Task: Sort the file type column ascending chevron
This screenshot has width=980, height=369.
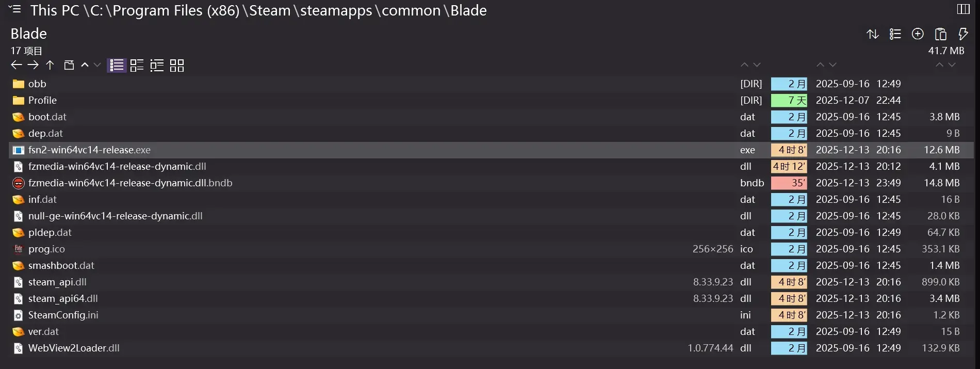Action: 744,65
